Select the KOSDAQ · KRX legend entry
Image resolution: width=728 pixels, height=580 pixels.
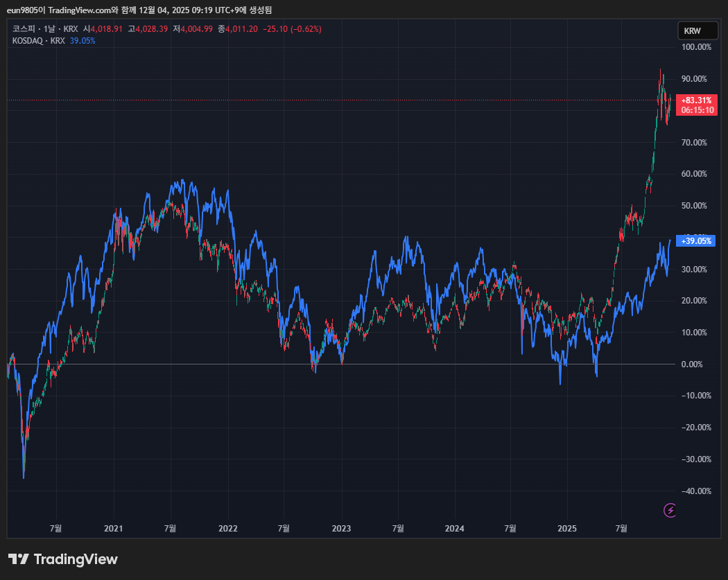[x=39, y=41]
